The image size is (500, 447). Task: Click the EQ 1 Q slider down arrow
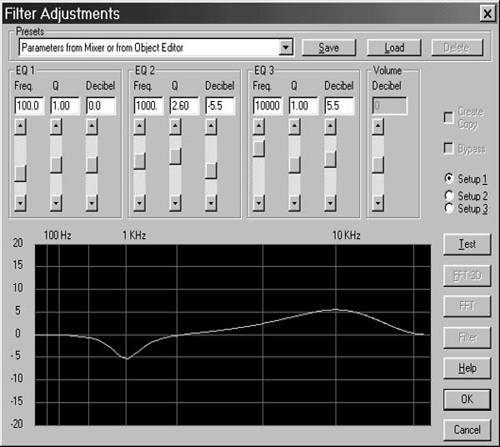point(56,203)
